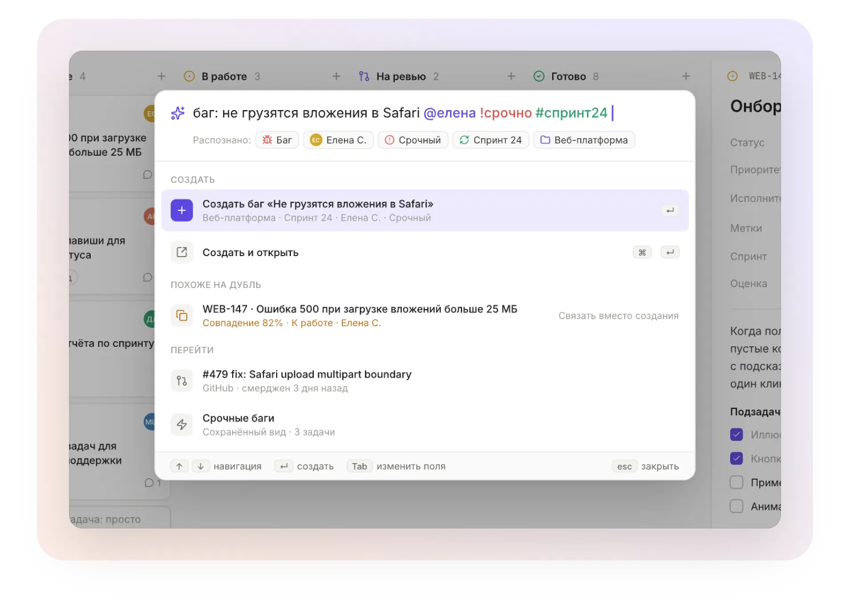The image size is (850, 616).
Task: Select the WEB-147 duplicate suggestion row
Action: click(x=425, y=315)
